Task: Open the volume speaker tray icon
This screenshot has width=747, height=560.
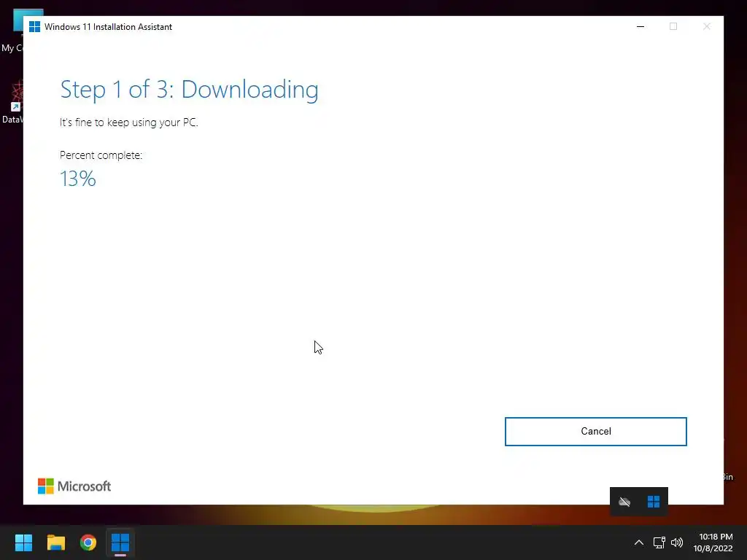Action: [676, 542]
